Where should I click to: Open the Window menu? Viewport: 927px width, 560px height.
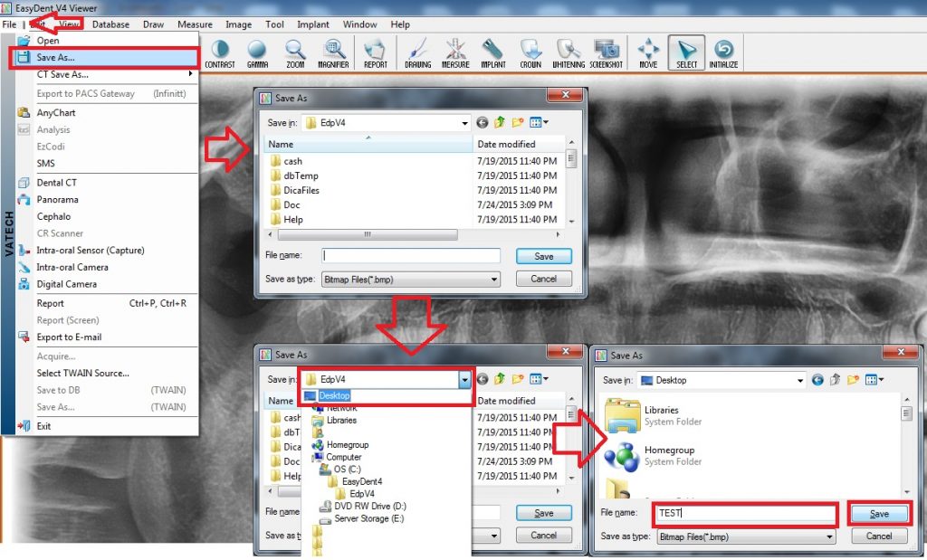(359, 24)
